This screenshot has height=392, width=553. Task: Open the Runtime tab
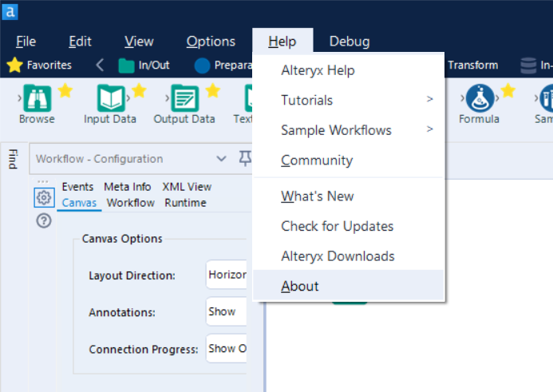[x=185, y=203]
